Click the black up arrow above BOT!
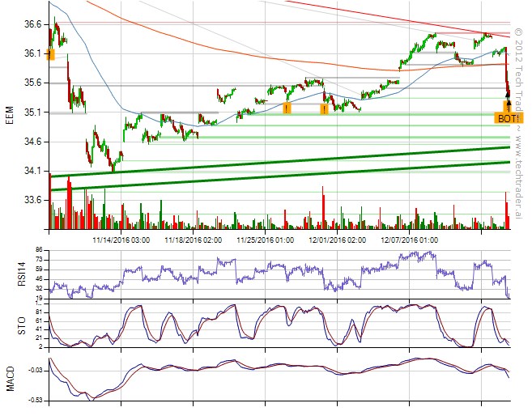532x416 pixels. pos(509,104)
